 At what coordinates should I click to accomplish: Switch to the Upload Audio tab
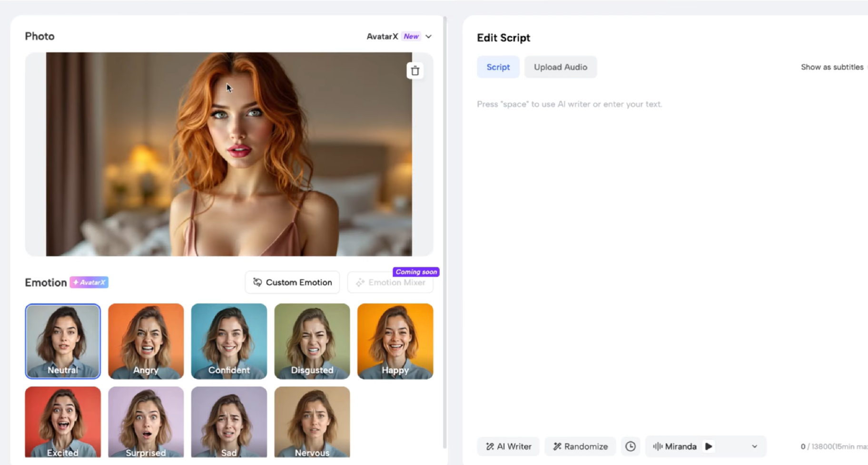pos(560,67)
